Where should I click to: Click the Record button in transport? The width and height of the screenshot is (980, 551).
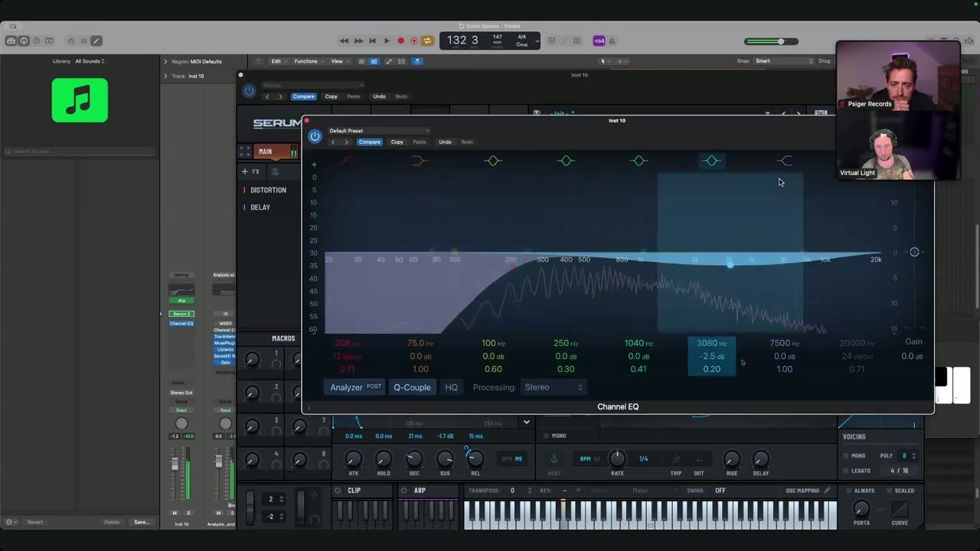pos(400,41)
